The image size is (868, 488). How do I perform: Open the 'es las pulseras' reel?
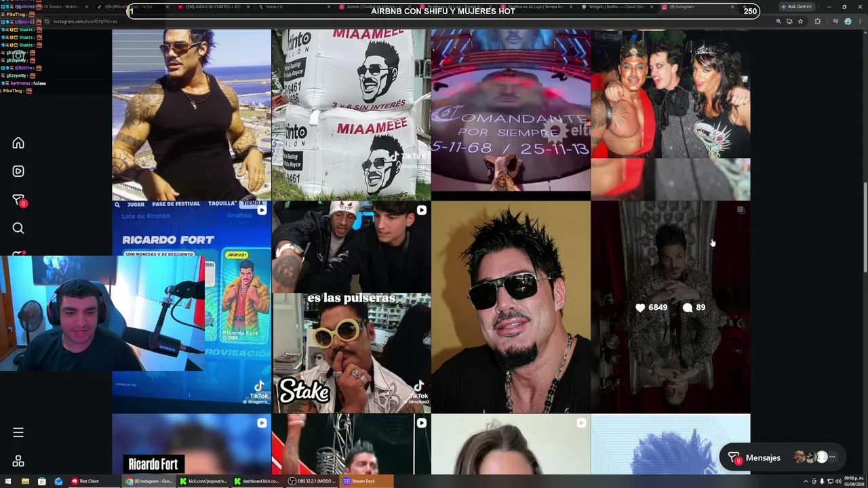point(351,307)
